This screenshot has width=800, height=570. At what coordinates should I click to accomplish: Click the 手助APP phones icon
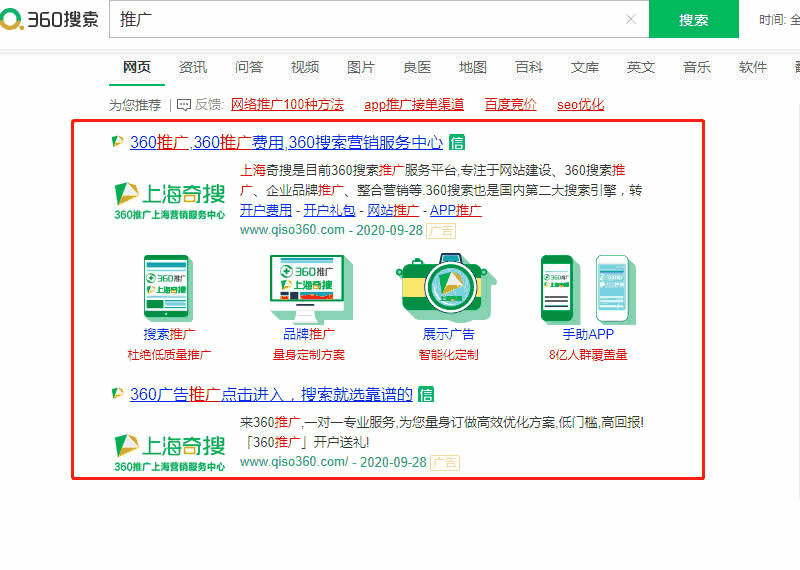point(588,289)
